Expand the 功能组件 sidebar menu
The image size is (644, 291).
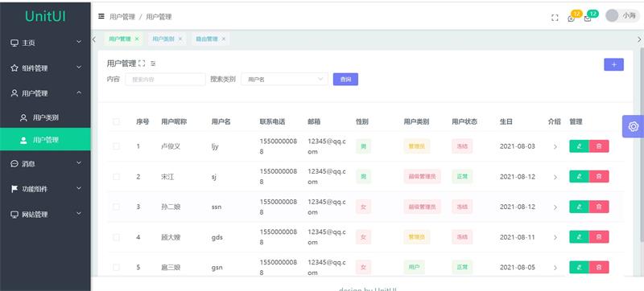click(x=45, y=189)
